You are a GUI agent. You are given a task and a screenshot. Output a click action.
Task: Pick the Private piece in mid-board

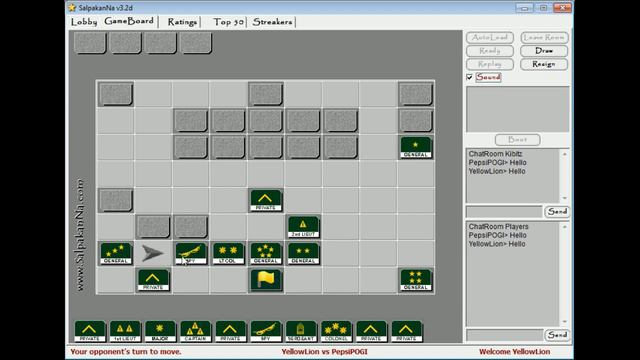(266, 200)
